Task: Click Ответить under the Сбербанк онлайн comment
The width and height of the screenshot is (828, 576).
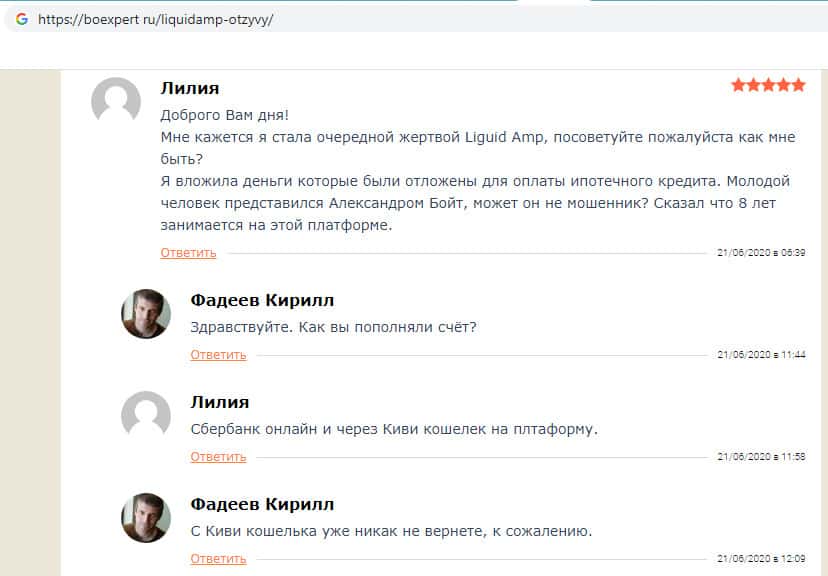Action: coord(218,457)
